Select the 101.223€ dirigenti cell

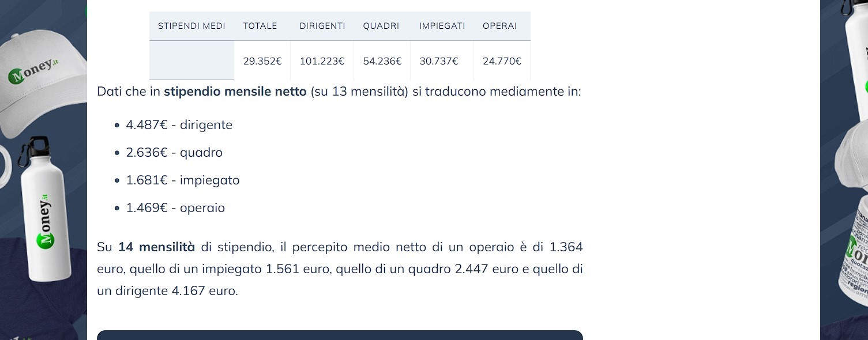tap(322, 61)
